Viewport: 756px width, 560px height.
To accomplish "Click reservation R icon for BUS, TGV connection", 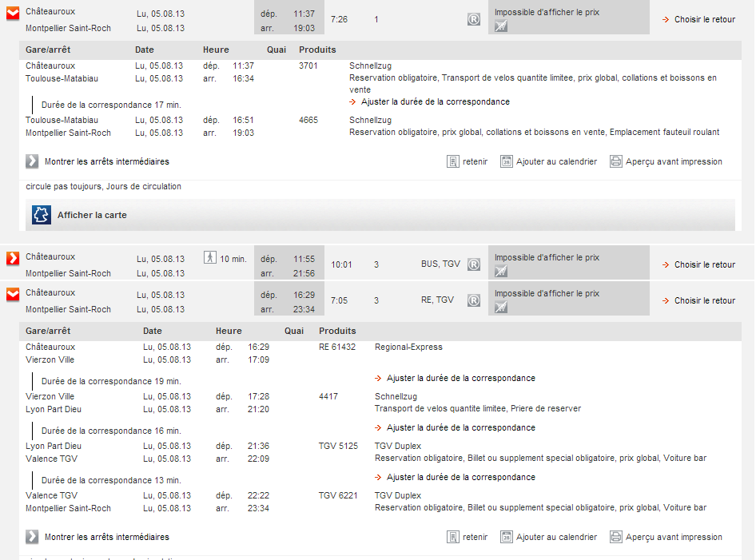I will point(474,264).
